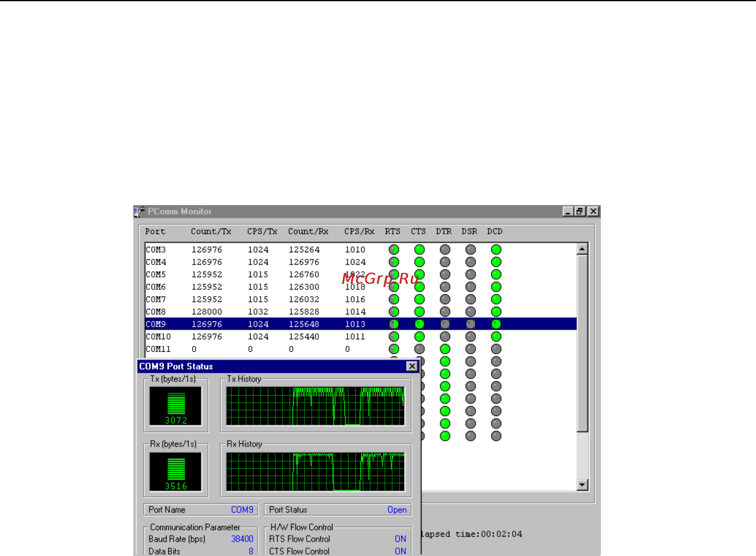Image resolution: width=756 pixels, height=556 pixels.
Task: Select the COM3 port row
Action: 361,250
